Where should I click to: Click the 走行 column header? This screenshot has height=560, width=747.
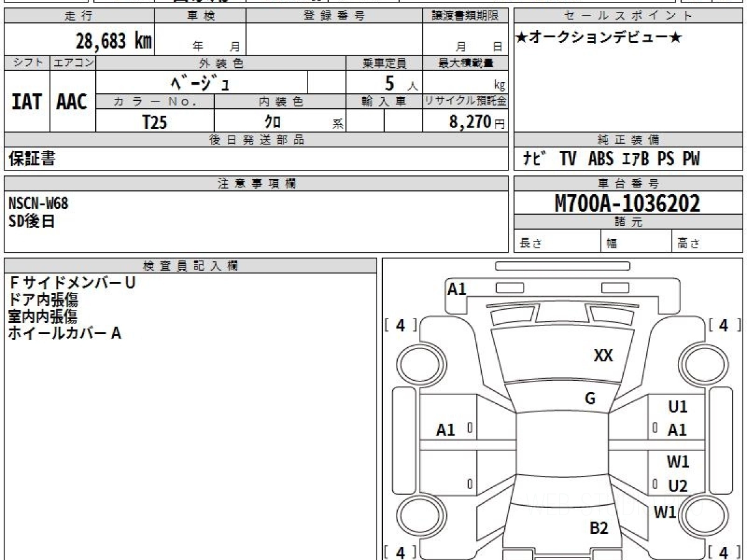79,16
